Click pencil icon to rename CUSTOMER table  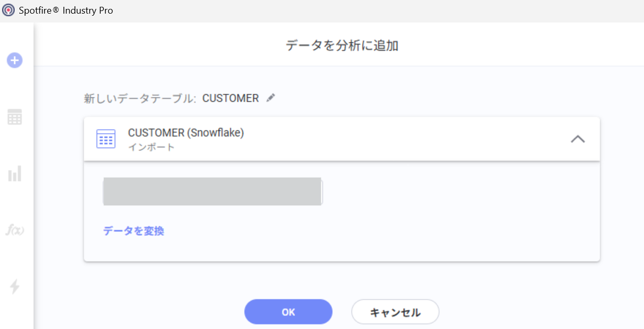click(x=271, y=98)
